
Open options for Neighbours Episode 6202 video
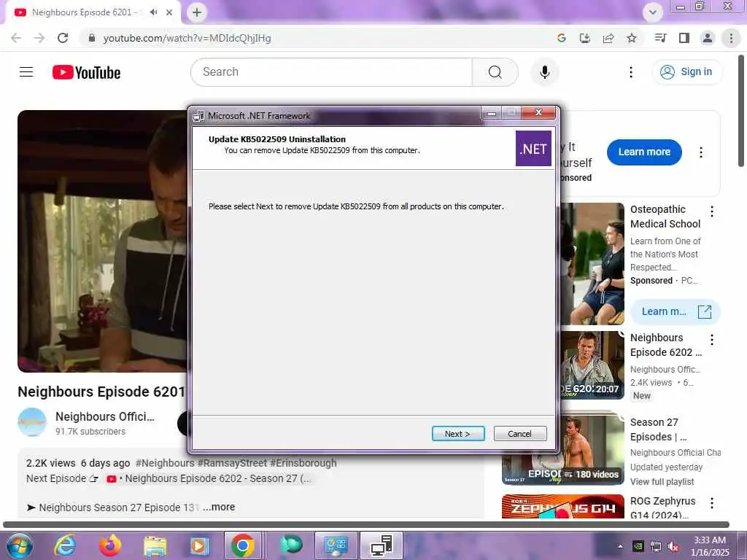pyautogui.click(x=712, y=340)
